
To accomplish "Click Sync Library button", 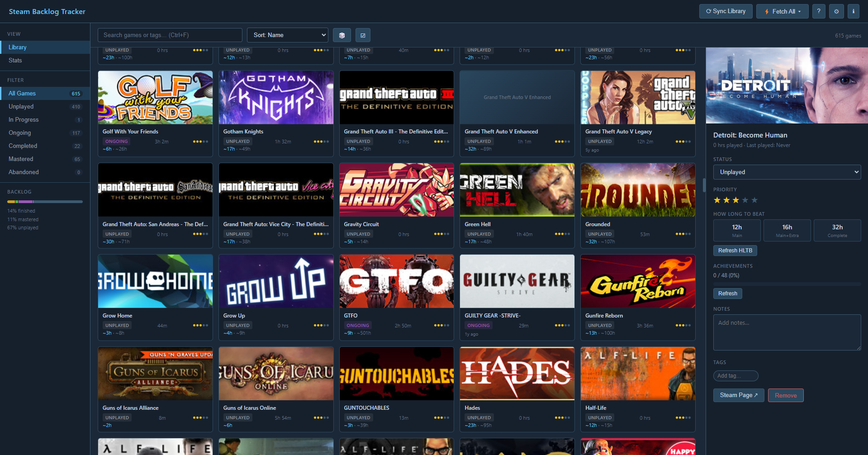I will click(x=726, y=11).
